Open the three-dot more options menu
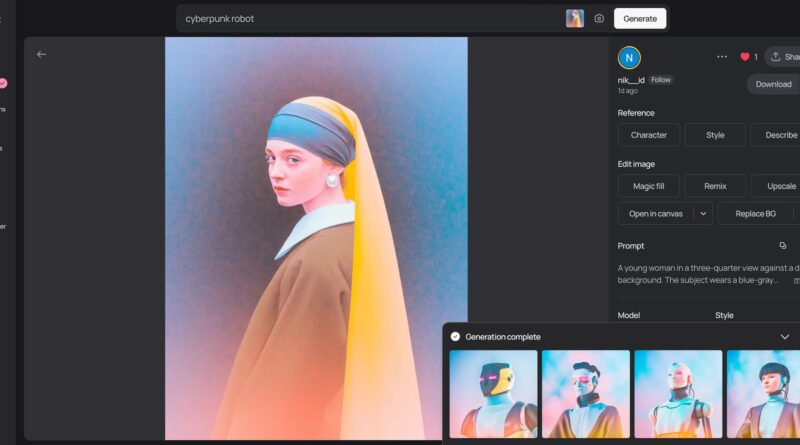The image size is (800, 445). (721, 57)
